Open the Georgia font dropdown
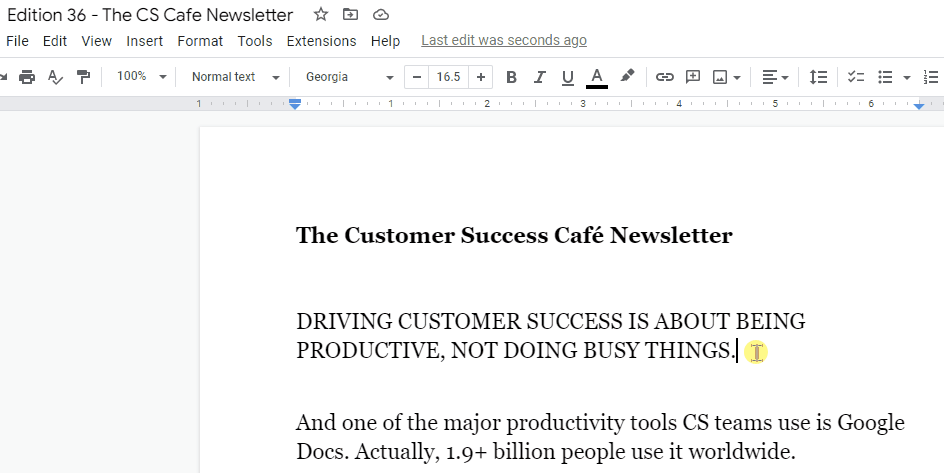 point(349,77)
